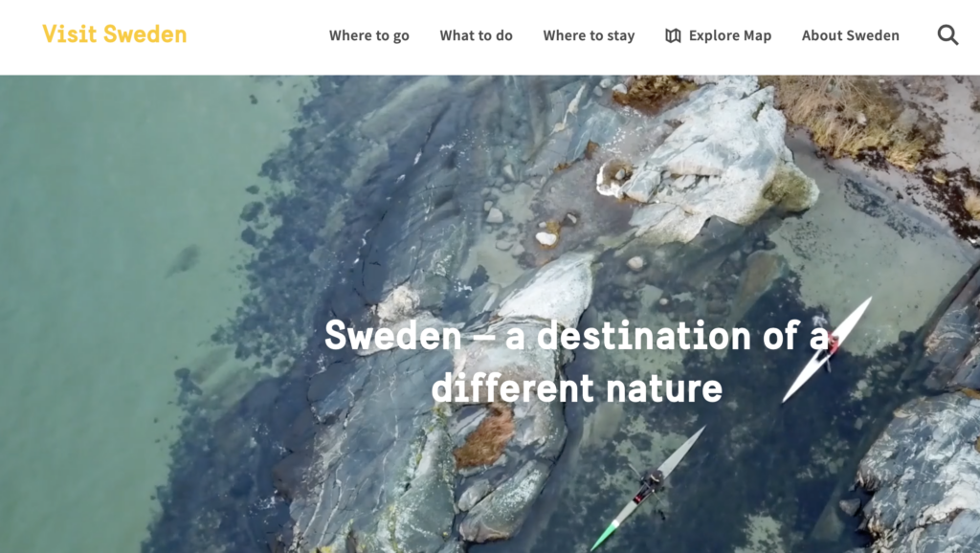Click the green-tipped kayak near the bottom

[x=648, y=487]
